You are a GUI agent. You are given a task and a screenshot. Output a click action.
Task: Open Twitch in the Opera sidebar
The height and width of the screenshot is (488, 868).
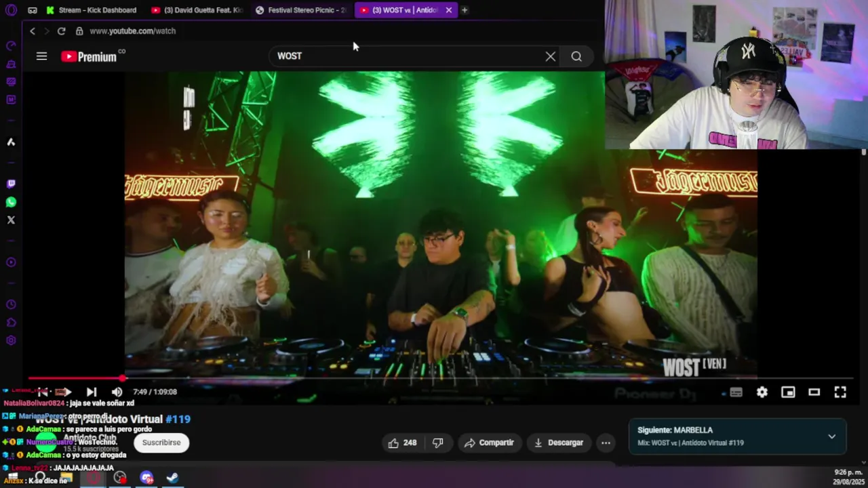coord(11,184)
